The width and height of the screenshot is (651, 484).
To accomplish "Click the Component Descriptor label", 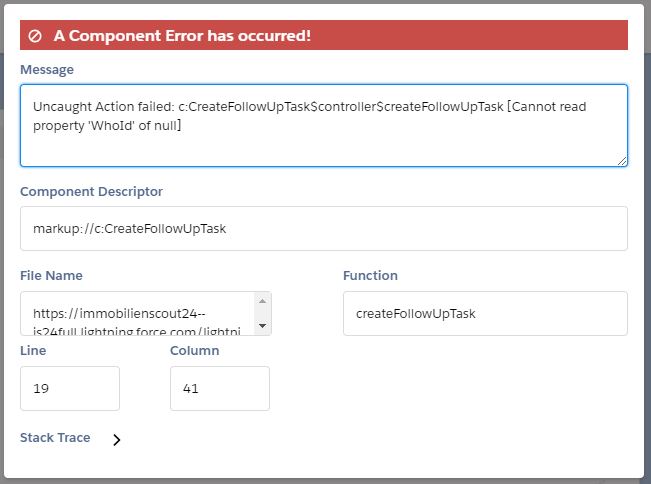I will point(91,191).
